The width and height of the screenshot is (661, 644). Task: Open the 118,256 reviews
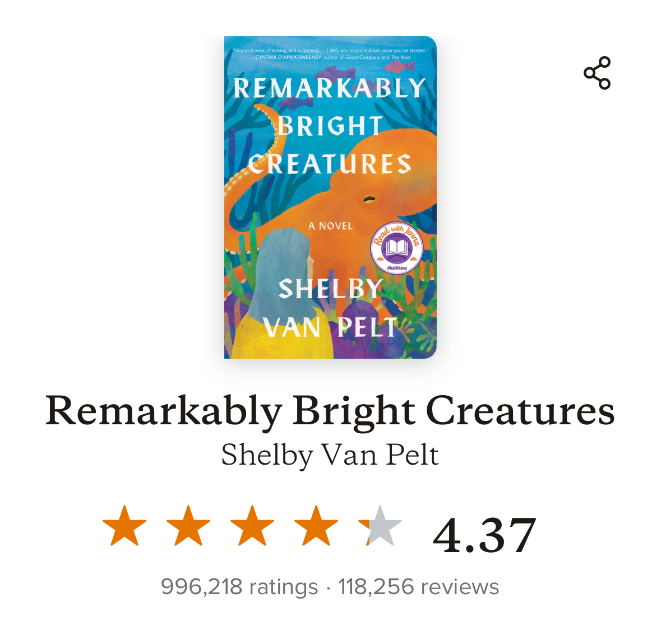point(418,587)
